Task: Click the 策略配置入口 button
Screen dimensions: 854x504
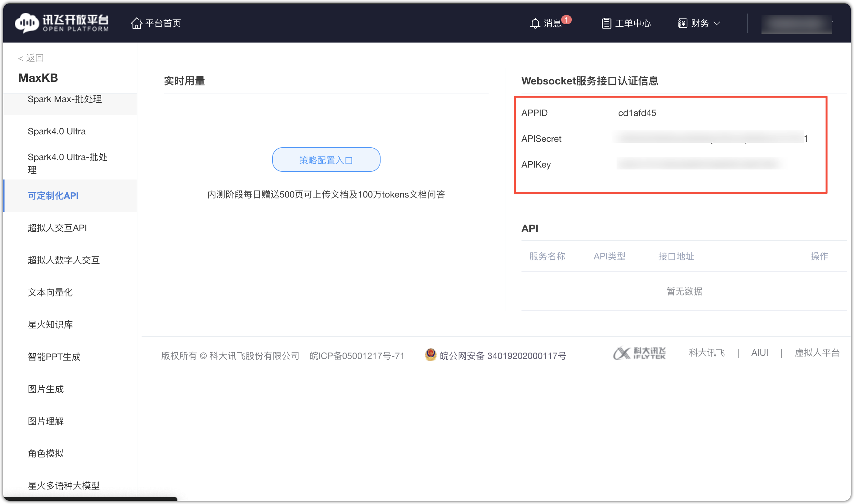Action: [326, 160]
